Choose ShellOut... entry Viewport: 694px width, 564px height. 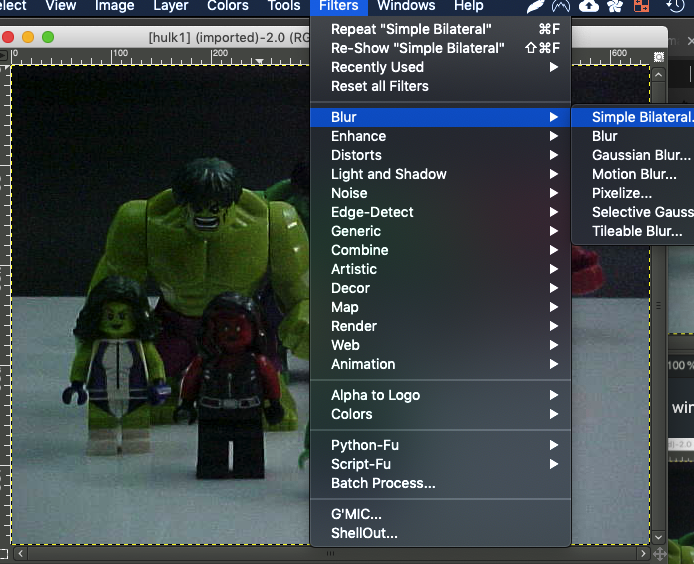(440, 533)
